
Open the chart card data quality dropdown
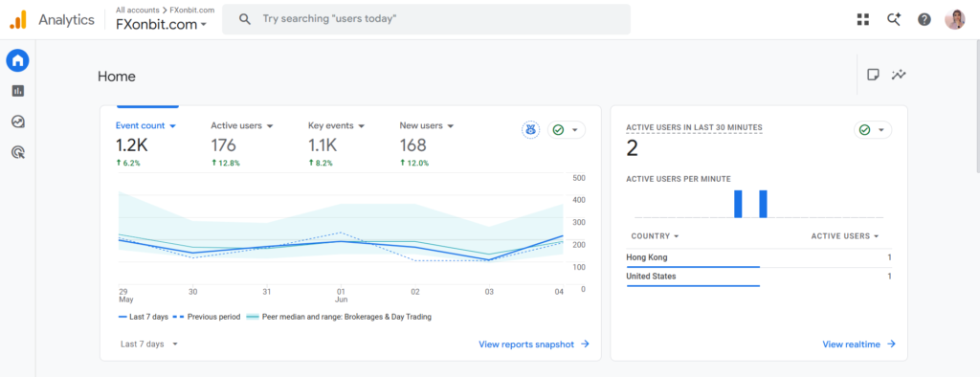[567, 130]
